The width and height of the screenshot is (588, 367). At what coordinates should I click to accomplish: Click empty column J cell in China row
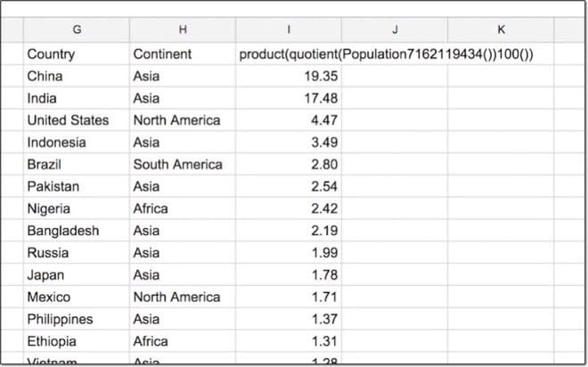(395, 76)
